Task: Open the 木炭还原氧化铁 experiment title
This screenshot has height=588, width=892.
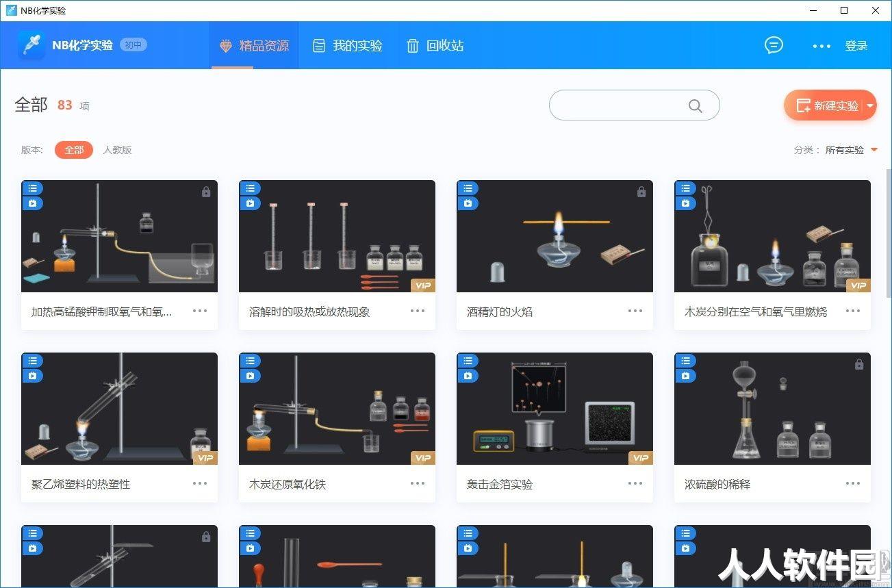Action: (288, 484)
